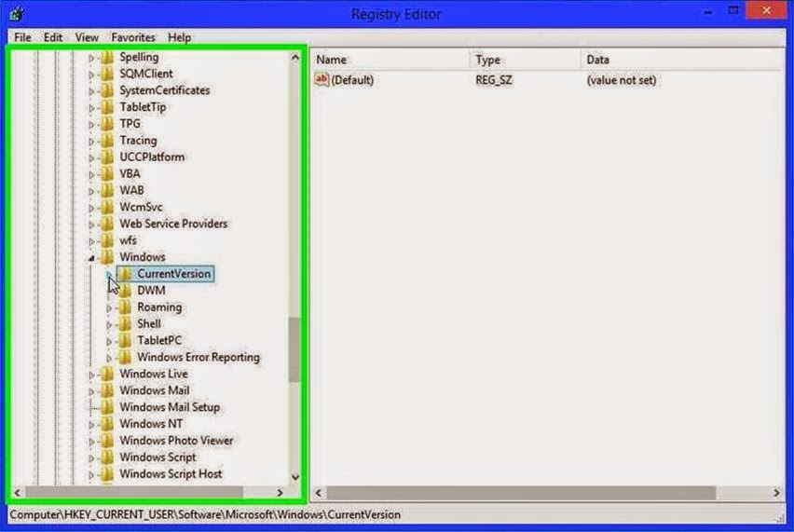Click the (Default) string value icon

click(322, 79)
